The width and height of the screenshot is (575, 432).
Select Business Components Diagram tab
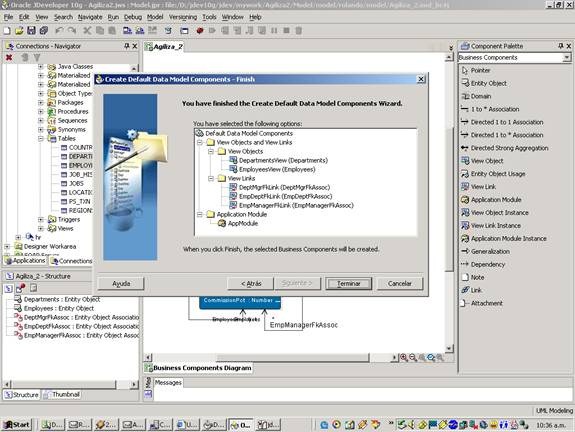(198, 368)
